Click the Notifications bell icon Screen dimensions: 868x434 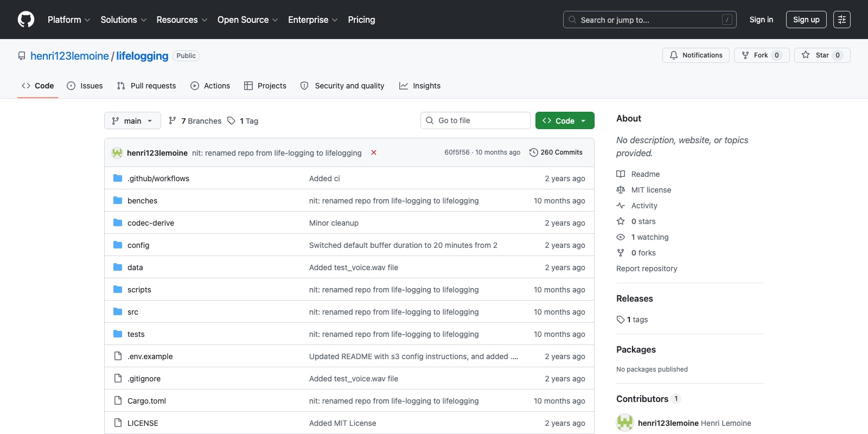(x=674, y=55)
